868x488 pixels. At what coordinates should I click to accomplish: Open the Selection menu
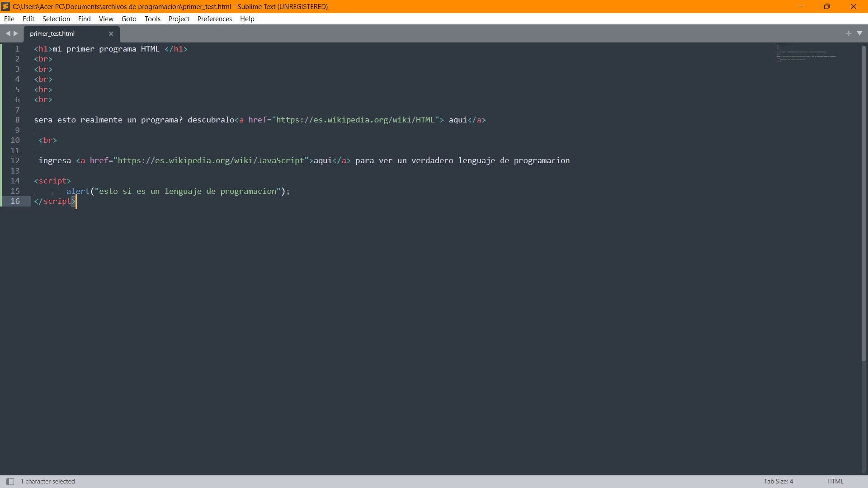(x=56, y=19)
